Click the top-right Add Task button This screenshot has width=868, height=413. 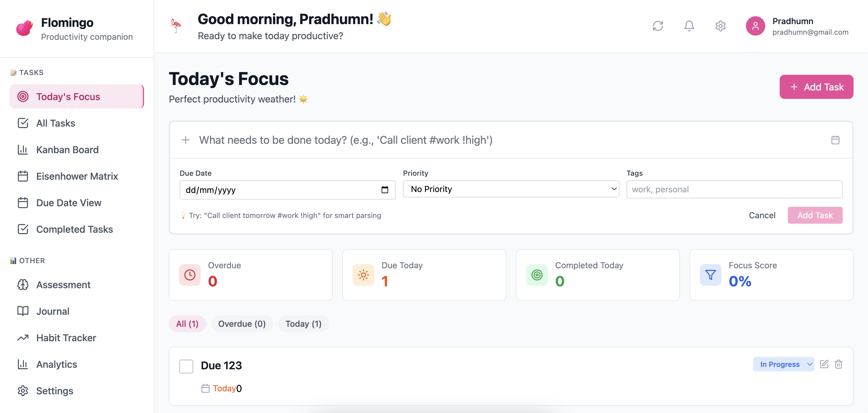[816, 87]
